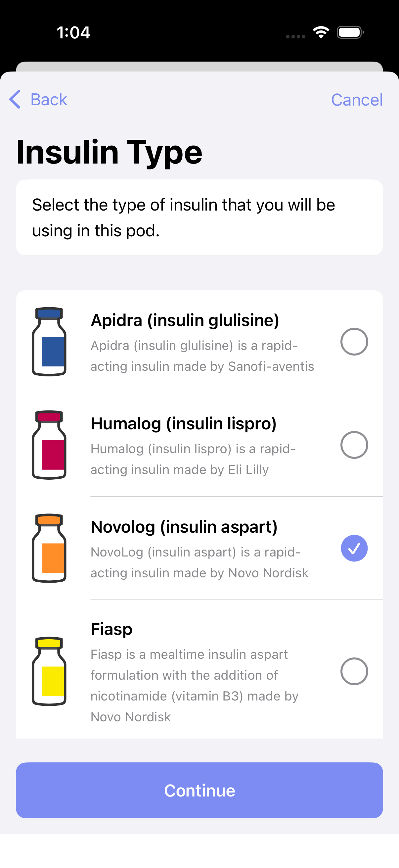The height and width of the screenshot is (868, 399).
Task: Choose Apidra (insulin glulisine) title
Action: pos(185,320)
